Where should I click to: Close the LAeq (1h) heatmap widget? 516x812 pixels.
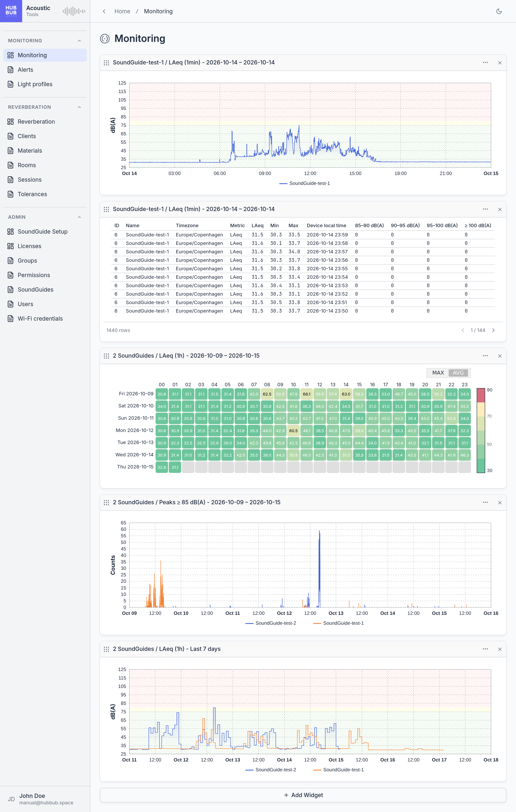pos(499,356)
